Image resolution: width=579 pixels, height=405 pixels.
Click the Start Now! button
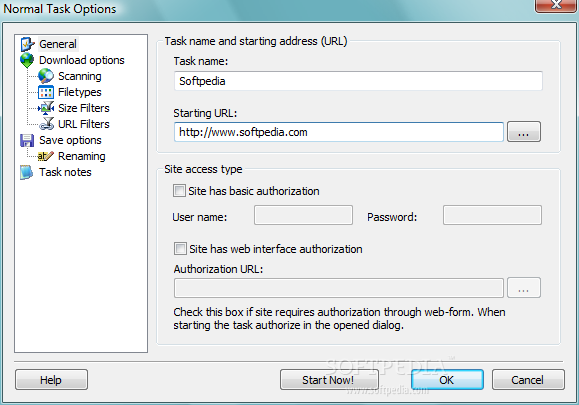click(329, 380)
